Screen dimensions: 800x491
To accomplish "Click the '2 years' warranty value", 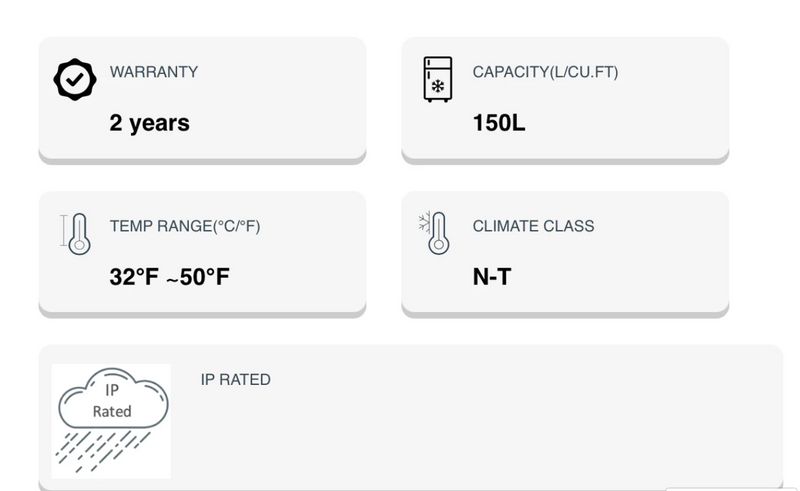I will pyautogui.click(x=149, y=123).
